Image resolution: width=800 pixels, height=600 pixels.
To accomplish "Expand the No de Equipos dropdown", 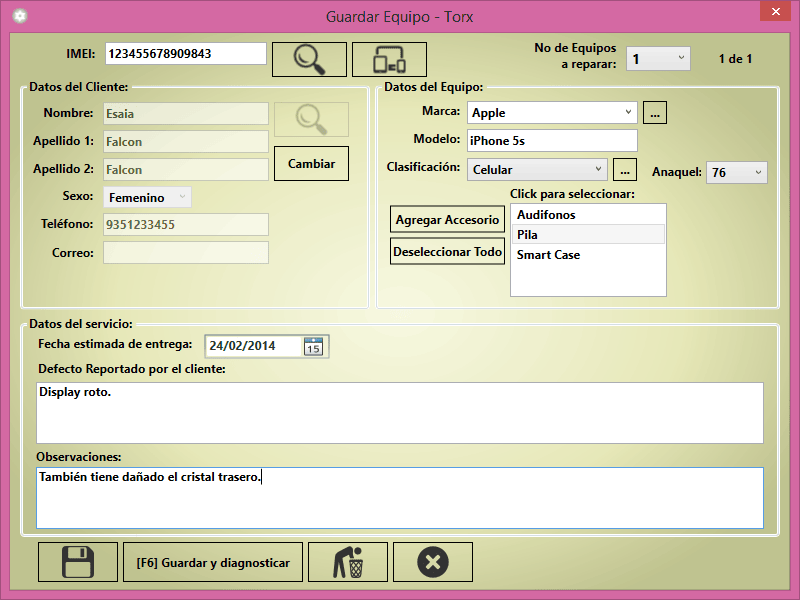I will [658, 59].
